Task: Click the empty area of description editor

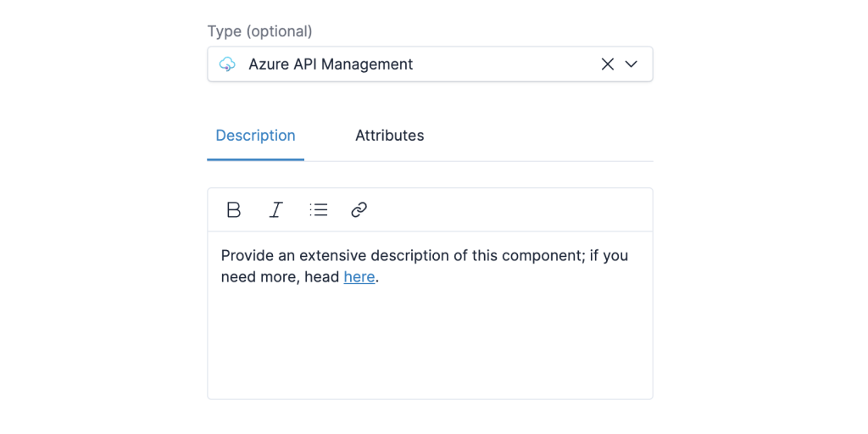Action: [x=430, y=348]
